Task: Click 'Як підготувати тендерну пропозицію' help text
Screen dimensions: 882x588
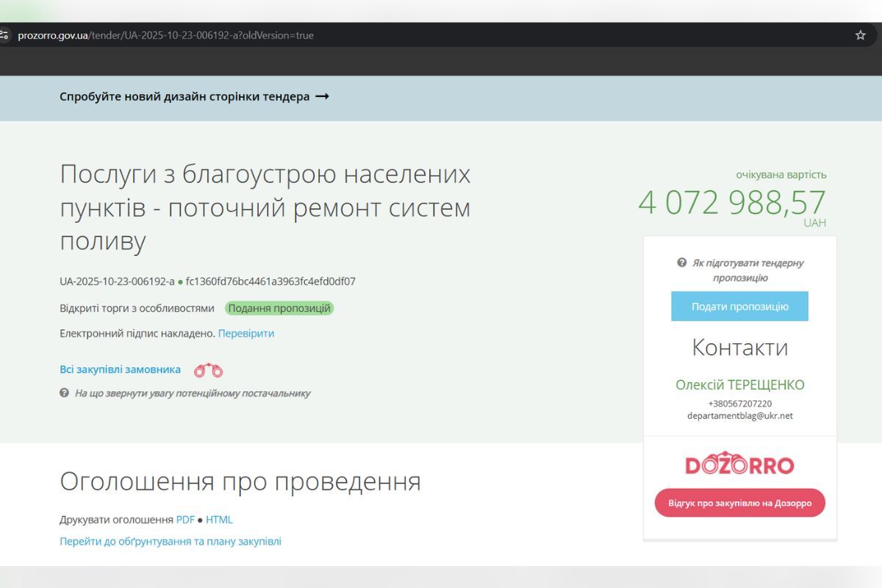Action: click(747, 270)
